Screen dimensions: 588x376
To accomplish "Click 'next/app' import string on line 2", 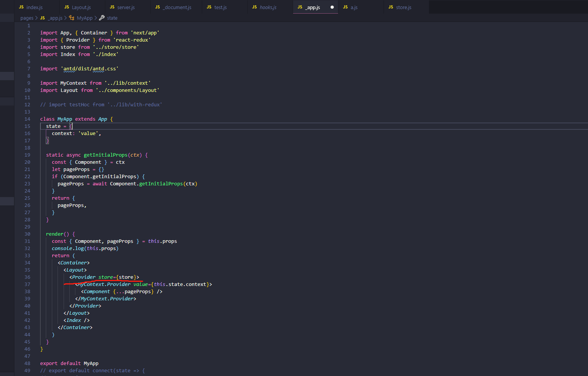I will (145, 33).
